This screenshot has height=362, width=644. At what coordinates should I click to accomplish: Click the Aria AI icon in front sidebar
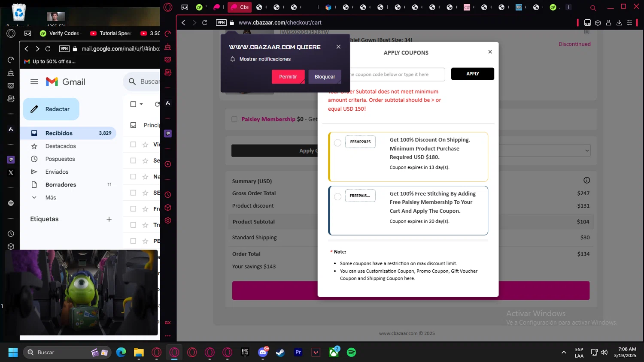168,103
